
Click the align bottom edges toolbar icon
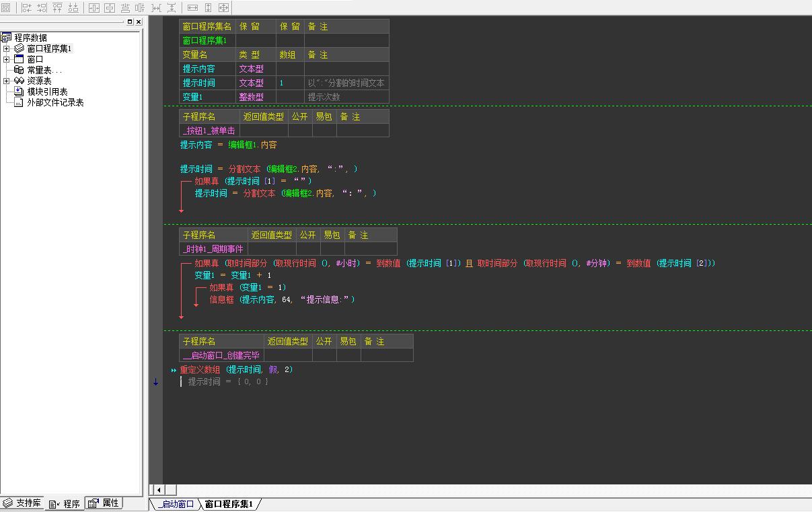(73, 8)
